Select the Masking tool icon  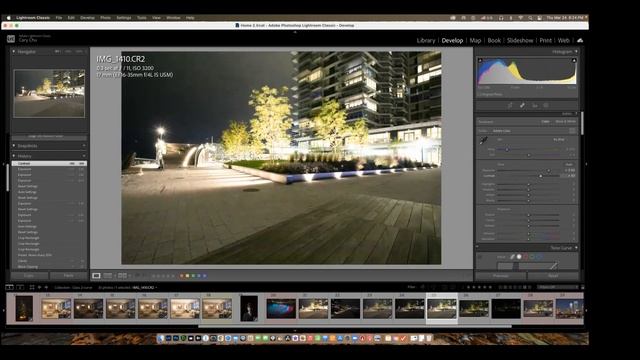point(546,105)
